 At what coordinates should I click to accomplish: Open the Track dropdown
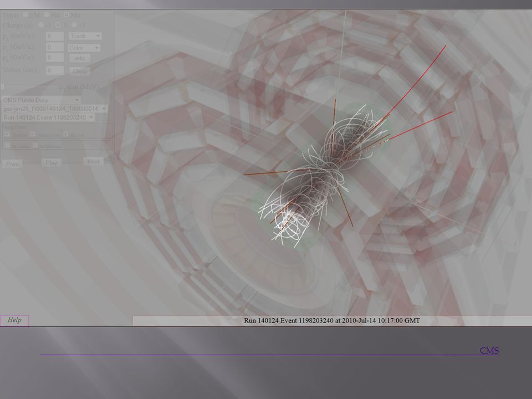click(85, 36)
